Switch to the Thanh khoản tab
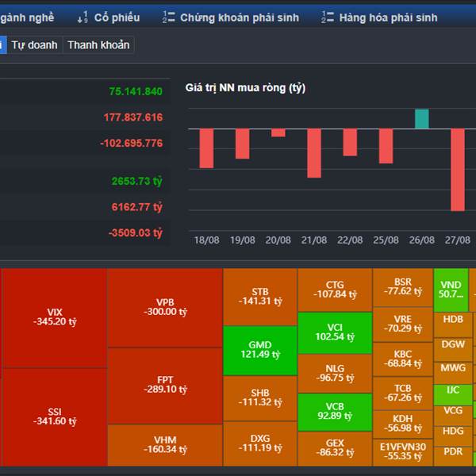The width and height of the screenshot is (476, 476). (98, 45)
